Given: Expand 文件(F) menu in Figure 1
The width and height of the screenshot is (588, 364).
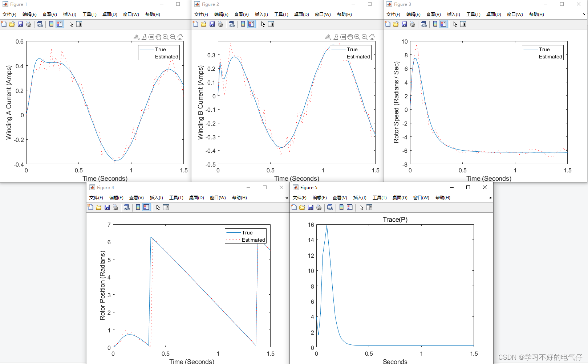Looking at the screenshot, I should click(x=9, y=15).
